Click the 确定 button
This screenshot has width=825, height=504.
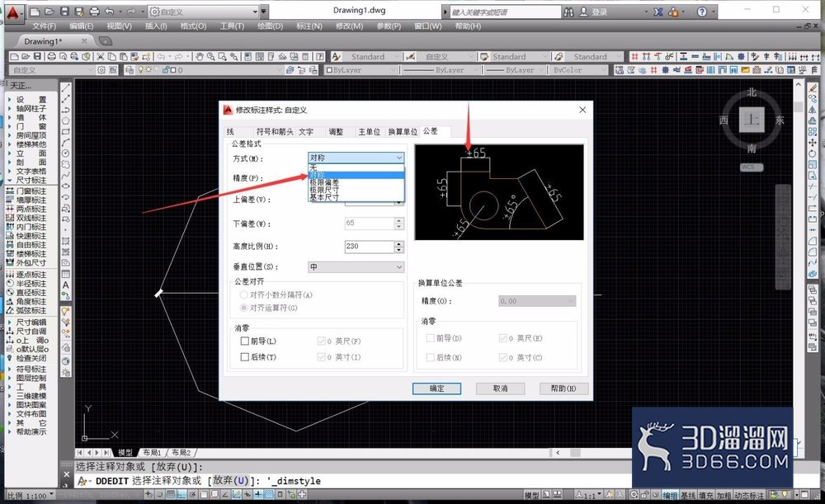[x=436, y=389]
